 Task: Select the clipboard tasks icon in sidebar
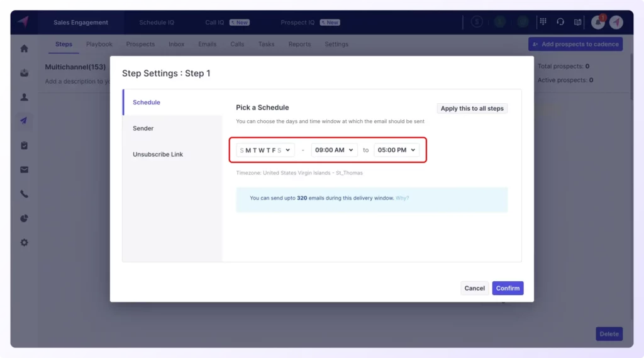tap(24, 145)
